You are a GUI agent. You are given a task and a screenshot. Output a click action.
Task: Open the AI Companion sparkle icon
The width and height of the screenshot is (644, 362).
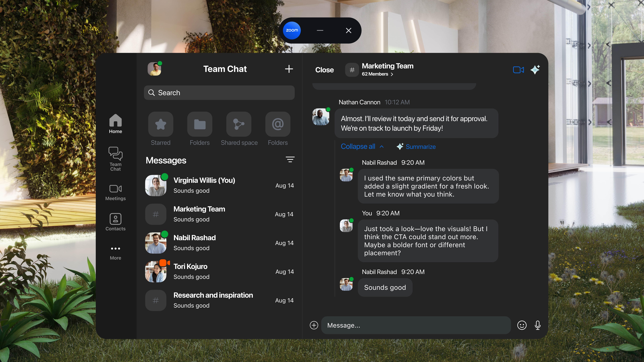click(x=535, y=70)
